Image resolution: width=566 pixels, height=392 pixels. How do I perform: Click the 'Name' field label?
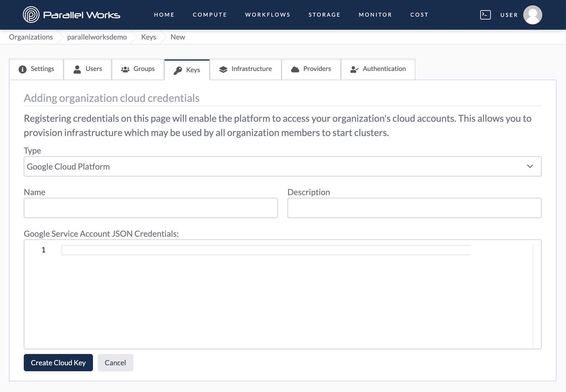pyautogui.click(x=34, y=192)
